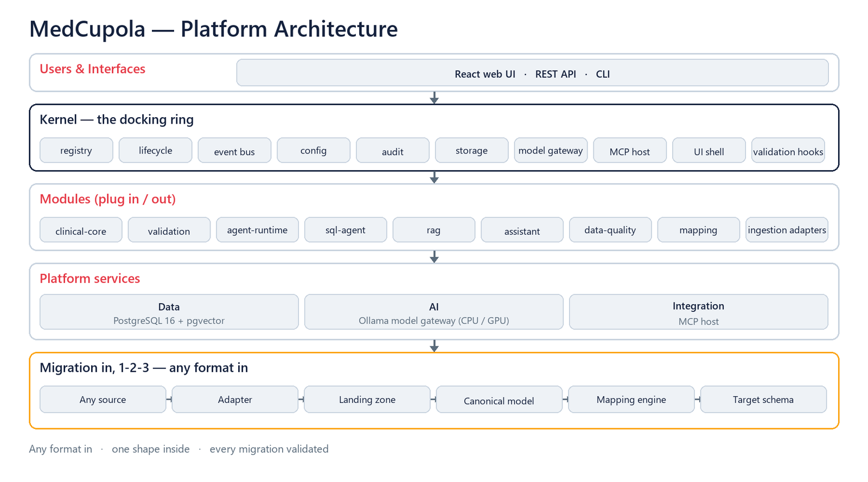The height and width of the screenshot is (482, 868).
Task: Click the 'Platform services' heading
Action: (90, 279)
